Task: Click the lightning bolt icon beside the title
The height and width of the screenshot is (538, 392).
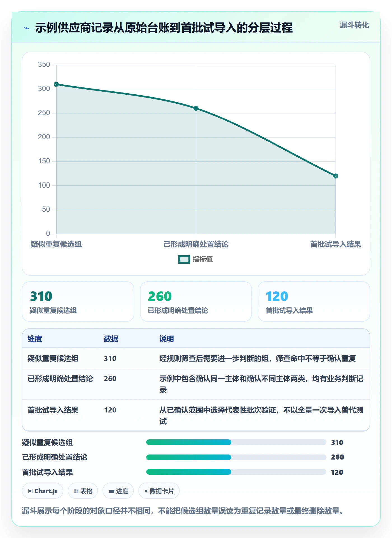Action: pos(27,28)
